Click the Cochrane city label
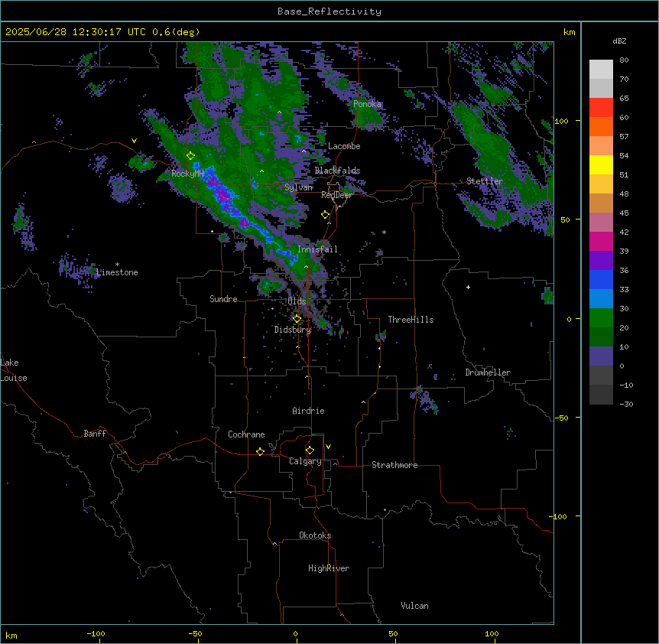659x644 pixels. tap(246, 434)
